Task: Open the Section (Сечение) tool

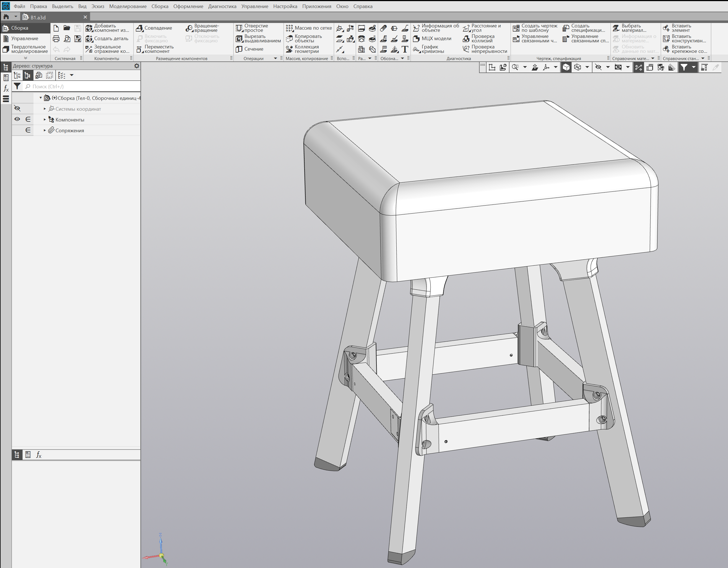Action: pyautogui.click(x=250, y=49)
